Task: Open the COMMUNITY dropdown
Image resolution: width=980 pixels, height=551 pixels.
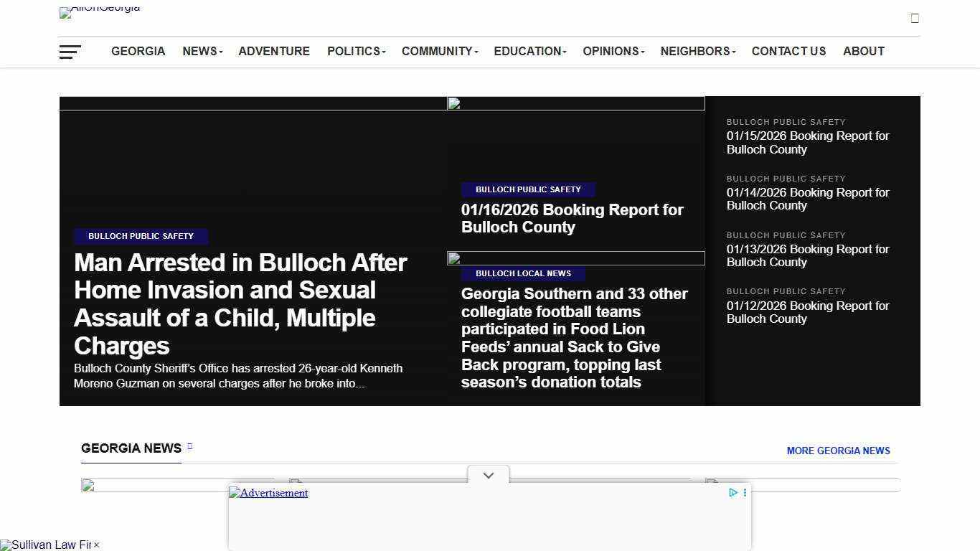Action: (436, 51)
